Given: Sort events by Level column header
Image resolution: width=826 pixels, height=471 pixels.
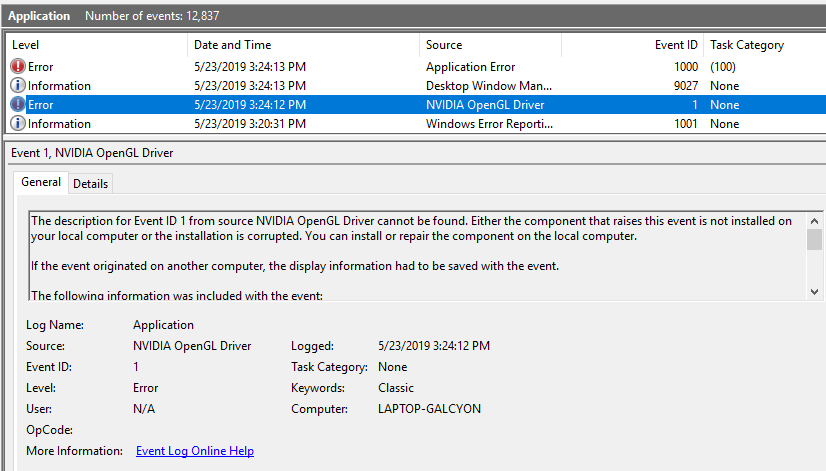Looking at the screenshot, I should pos(96,45).
